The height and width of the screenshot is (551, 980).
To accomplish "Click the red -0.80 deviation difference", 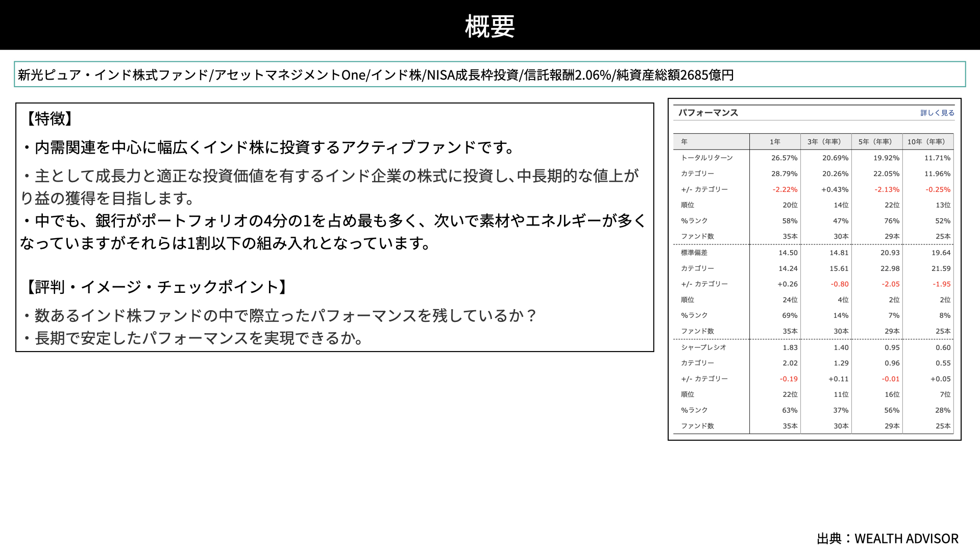I will click(840, 284).
